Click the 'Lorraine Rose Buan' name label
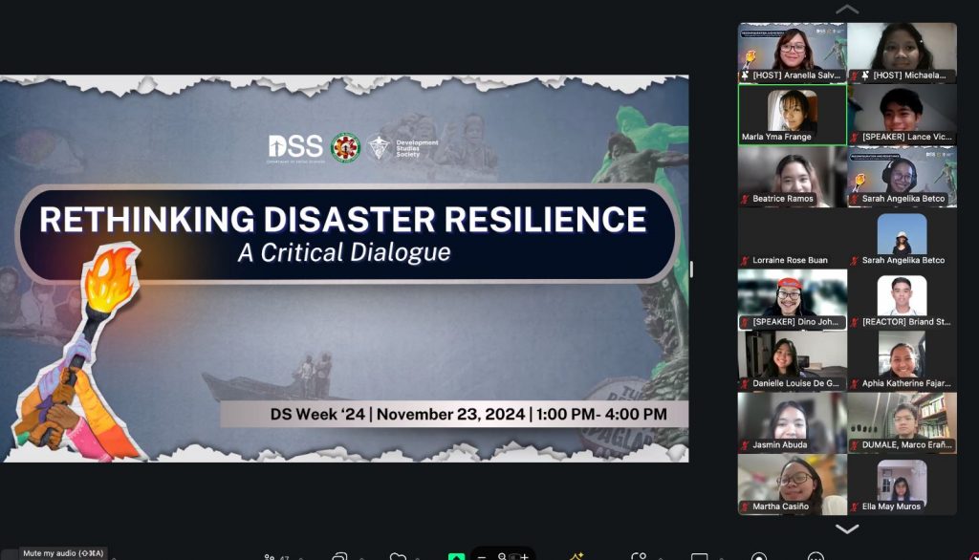The height and width of the screenshot is (560, 979). pyautogui.click(x=790, y=260)
